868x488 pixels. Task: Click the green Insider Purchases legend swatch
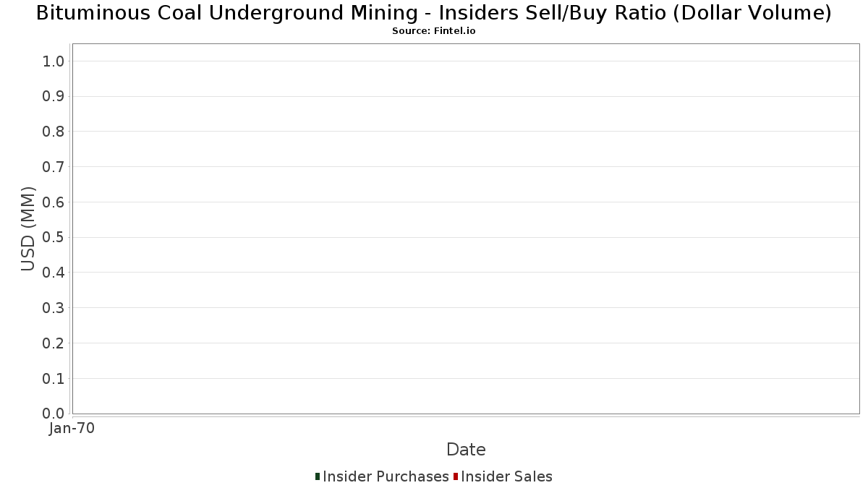coord(318,476)
